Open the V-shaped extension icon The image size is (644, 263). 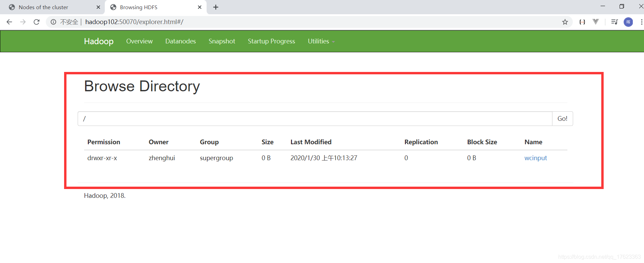coord(596,22)
